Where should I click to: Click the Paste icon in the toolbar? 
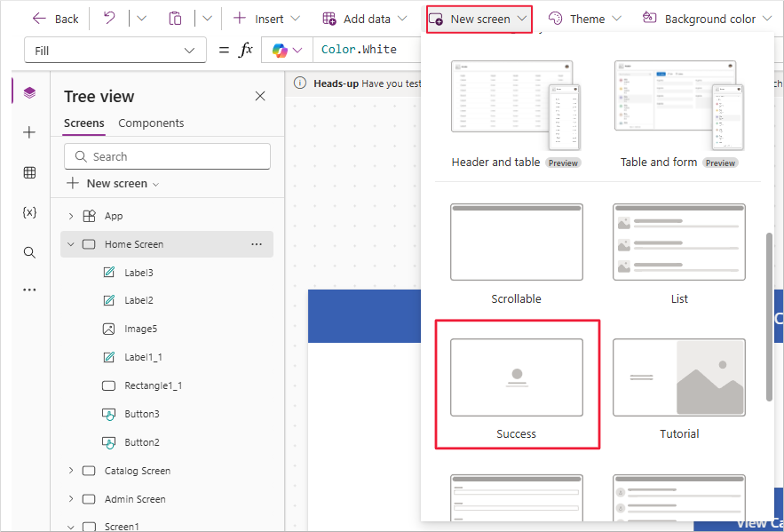[x=175, y=18]
